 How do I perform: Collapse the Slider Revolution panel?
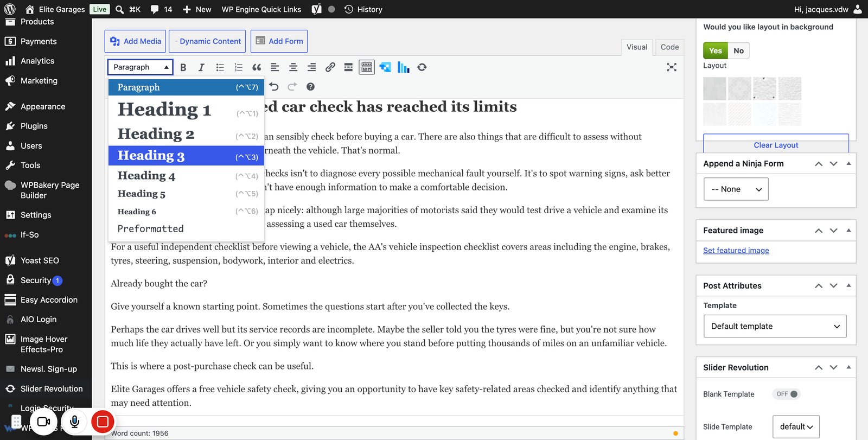point(848,367)
